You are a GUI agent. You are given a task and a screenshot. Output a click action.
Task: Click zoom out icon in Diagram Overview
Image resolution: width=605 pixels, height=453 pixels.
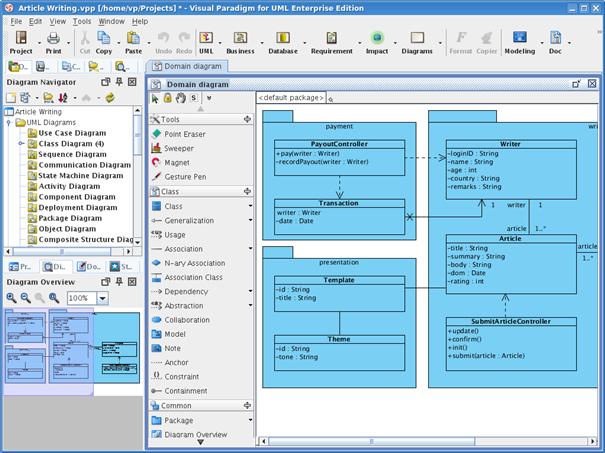click(x=25, y=297)
